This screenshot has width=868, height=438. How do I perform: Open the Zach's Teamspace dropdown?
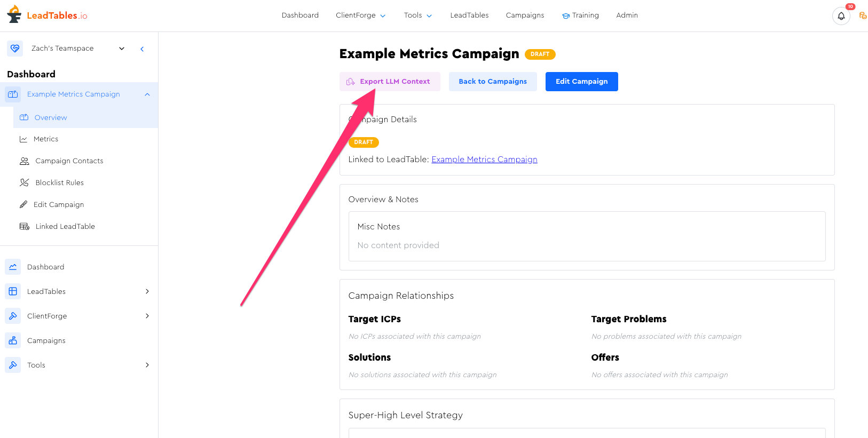pos(122,49)
